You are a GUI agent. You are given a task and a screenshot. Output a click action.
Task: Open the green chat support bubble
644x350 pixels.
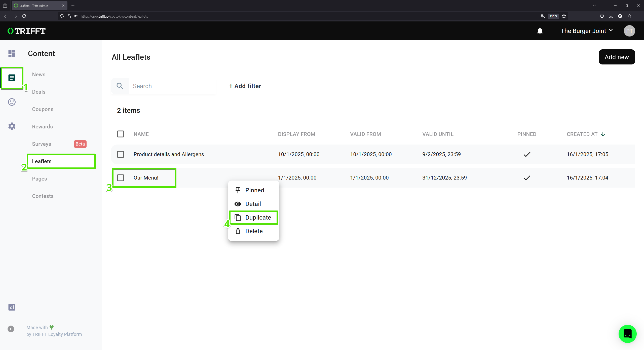tap(627, 334)
